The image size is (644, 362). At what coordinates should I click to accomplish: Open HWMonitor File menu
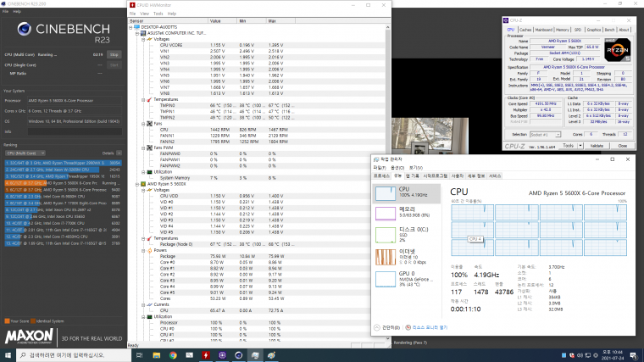tap(133, 14)
